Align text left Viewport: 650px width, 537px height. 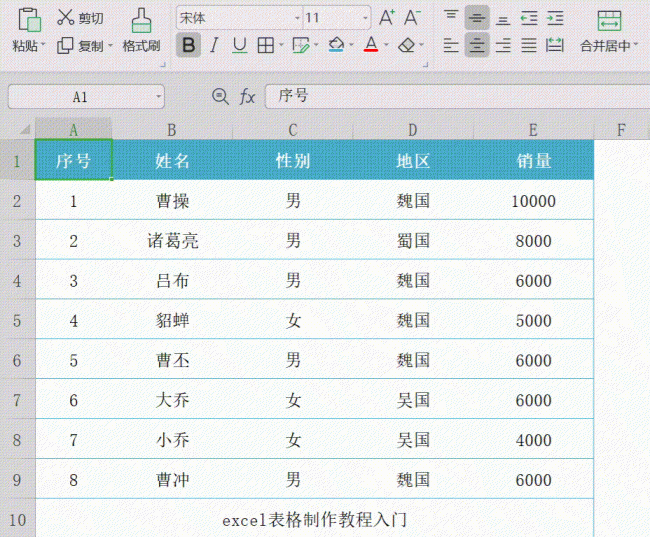tap(451, 45)
